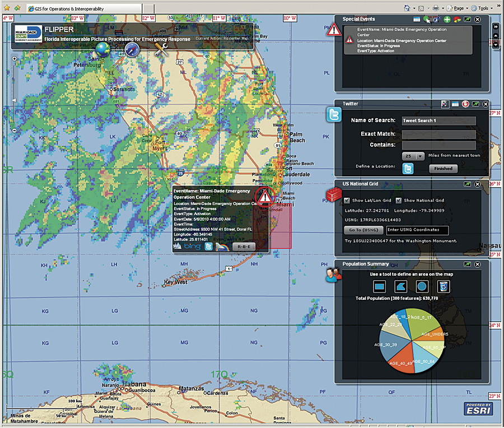Screen dimensions: 504x428
Task: Click the Go To (USNG) button
Action: (363, 230)
